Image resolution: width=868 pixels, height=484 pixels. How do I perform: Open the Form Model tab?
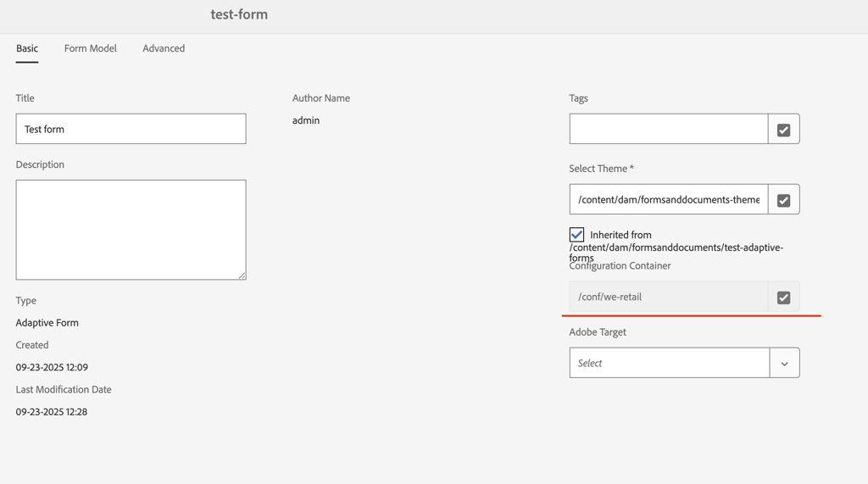click(x=91, y=48)
